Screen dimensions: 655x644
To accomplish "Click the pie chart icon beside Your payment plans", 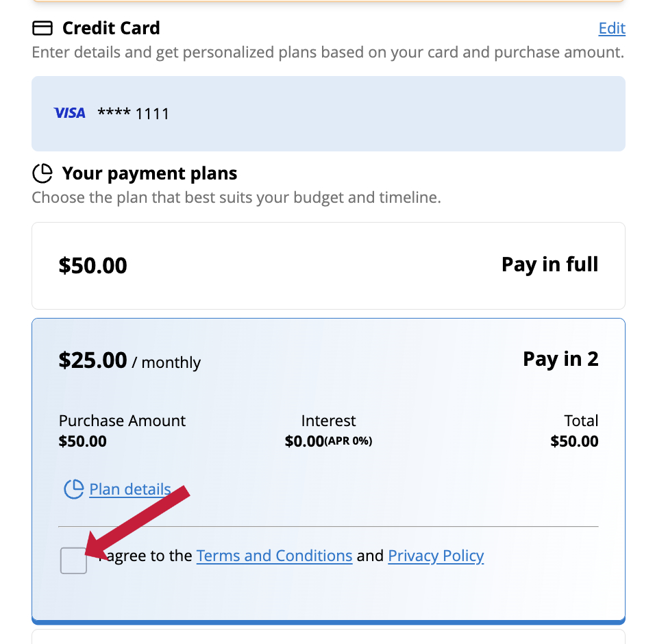I will point(42,173).
